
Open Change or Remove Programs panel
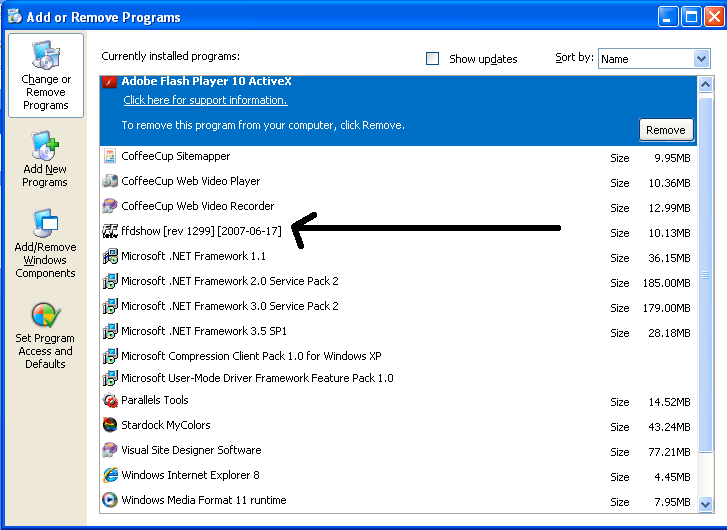tap(46, 76)
